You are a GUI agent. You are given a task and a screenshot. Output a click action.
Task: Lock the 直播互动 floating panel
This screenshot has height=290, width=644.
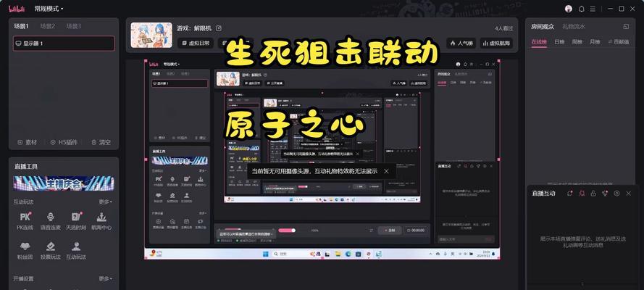click(593, 193)
